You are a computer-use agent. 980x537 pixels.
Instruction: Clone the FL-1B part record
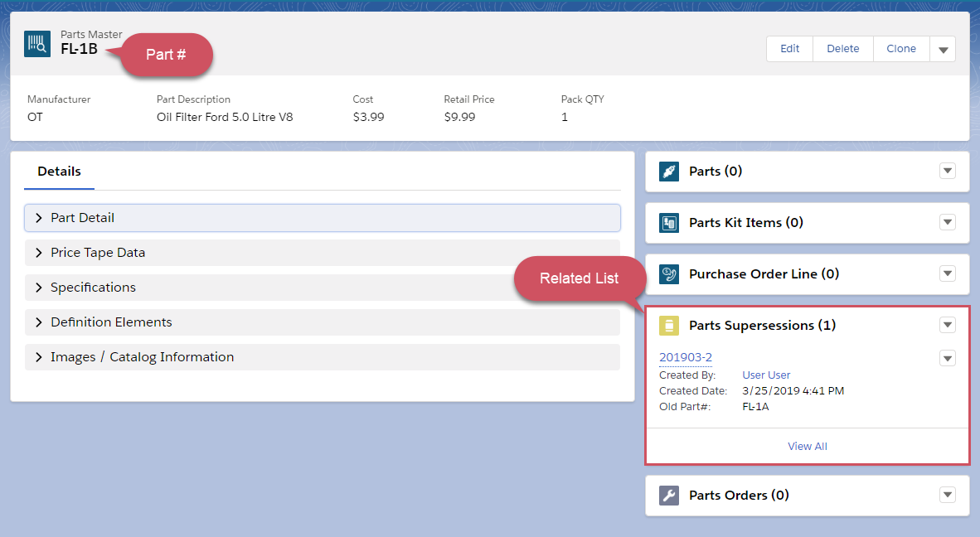[901, 49]
